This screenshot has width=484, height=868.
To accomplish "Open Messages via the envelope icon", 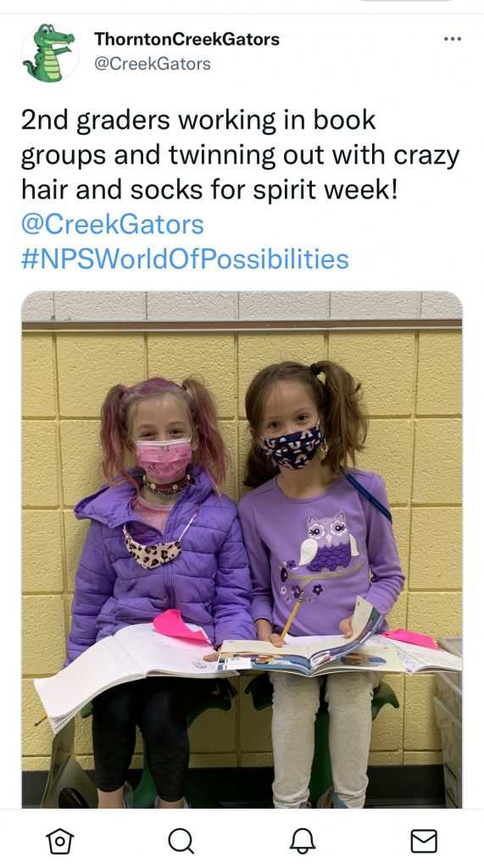I will click(424, 842).
